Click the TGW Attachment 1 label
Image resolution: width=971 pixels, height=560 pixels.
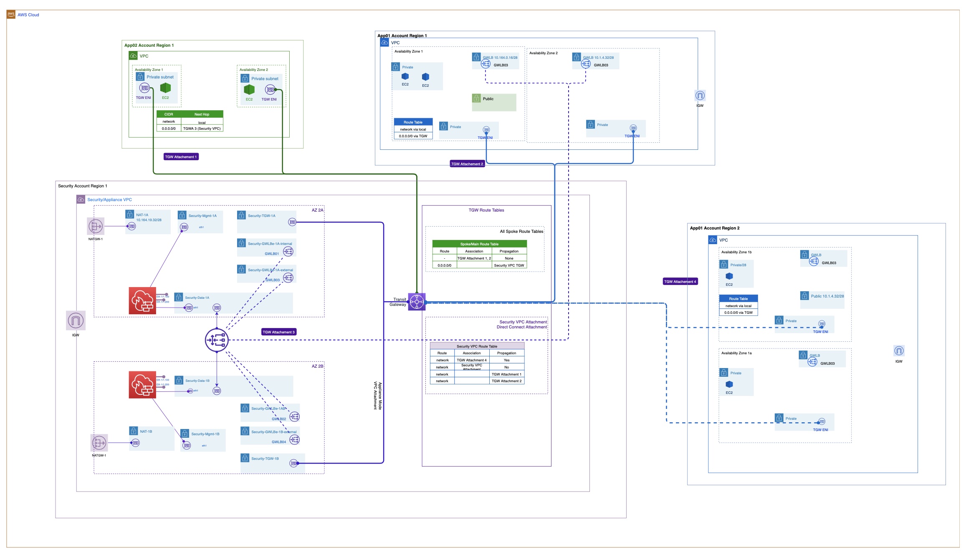click(181, 157)
